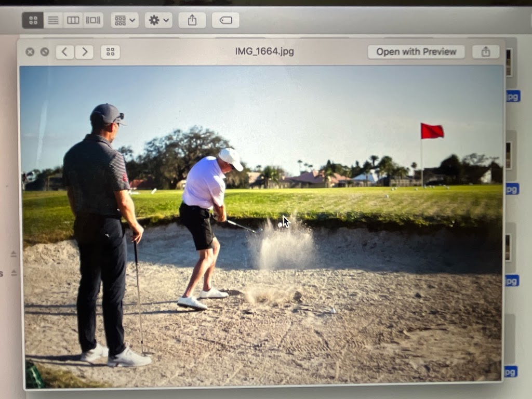Screen dimensions: 532x399
Task: Click the Open with Preview button
Action: click(415, 52)
